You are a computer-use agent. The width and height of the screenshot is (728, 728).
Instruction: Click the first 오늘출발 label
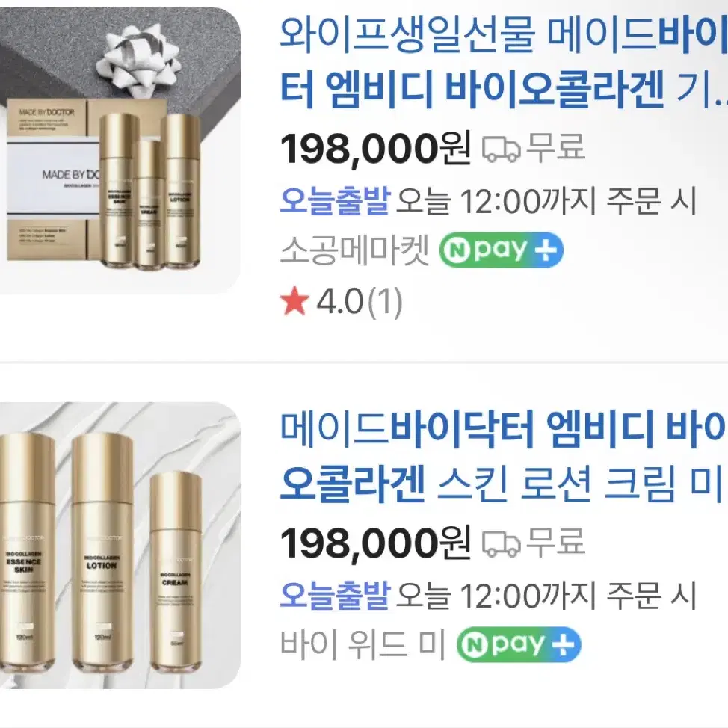(x=334, y=200)
